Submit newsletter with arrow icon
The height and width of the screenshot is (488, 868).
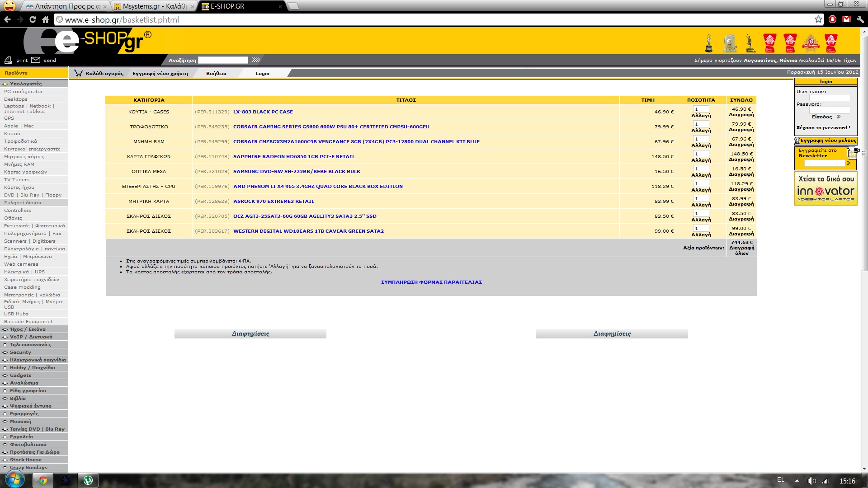point(849,163)
